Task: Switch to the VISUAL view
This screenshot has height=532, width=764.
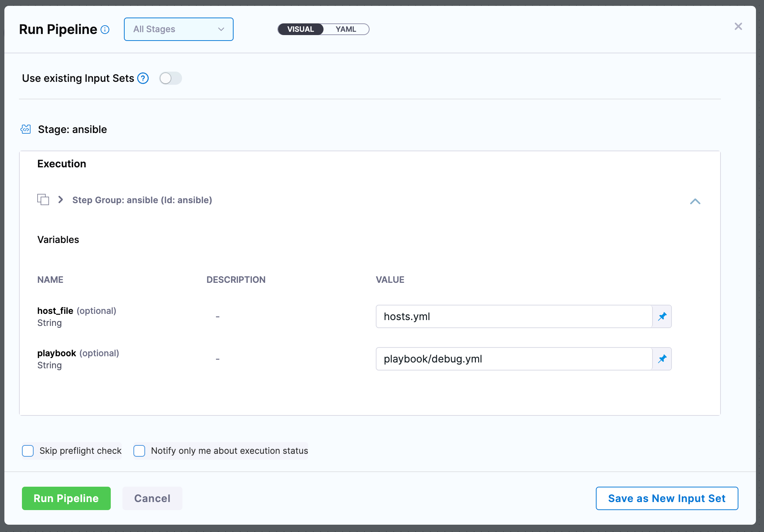Action: click(x=300, y=29)
